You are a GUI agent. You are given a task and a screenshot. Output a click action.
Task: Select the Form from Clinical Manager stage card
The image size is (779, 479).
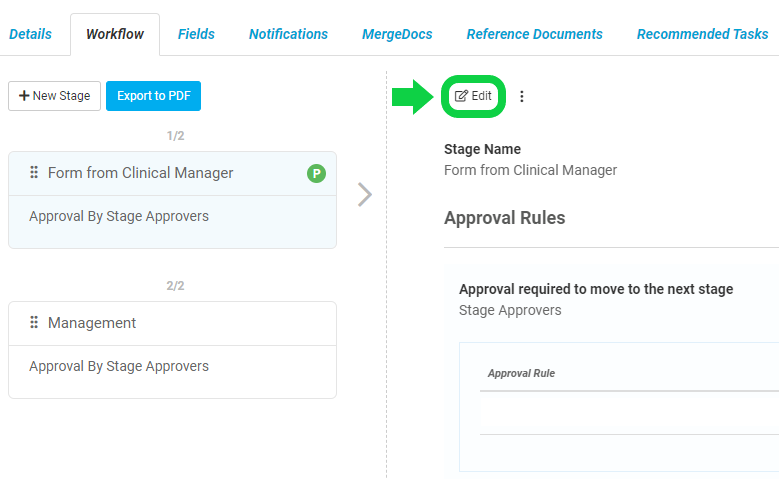[x=172, y=200]
